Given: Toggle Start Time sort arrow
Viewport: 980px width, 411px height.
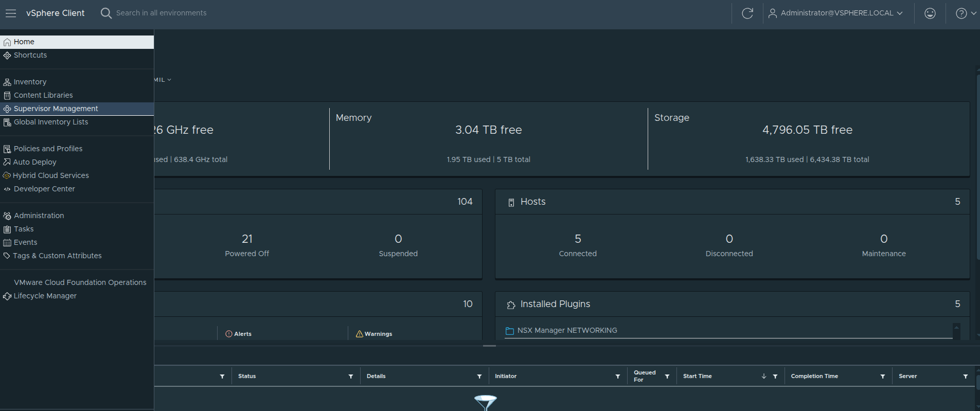Looking at the screenshot, I should click(764, 377).
